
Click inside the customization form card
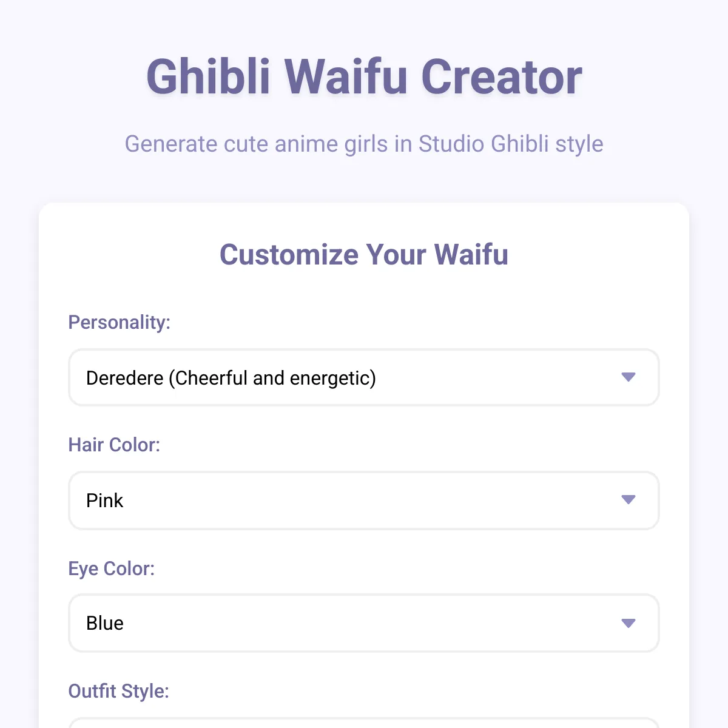(x=364, y=291)
